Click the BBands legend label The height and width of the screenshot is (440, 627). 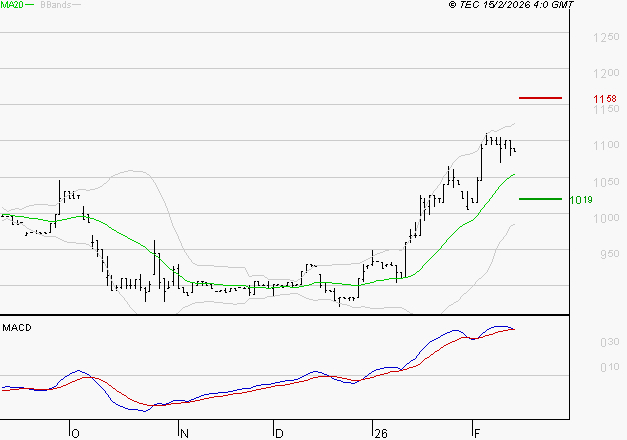[56, 5]
